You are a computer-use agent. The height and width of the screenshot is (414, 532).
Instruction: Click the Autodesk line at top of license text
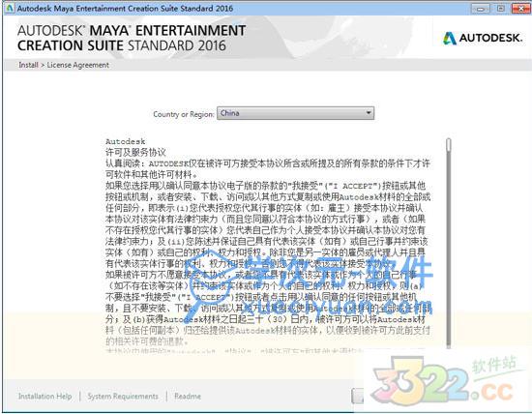pyautogui.click(x=125, y=141)
